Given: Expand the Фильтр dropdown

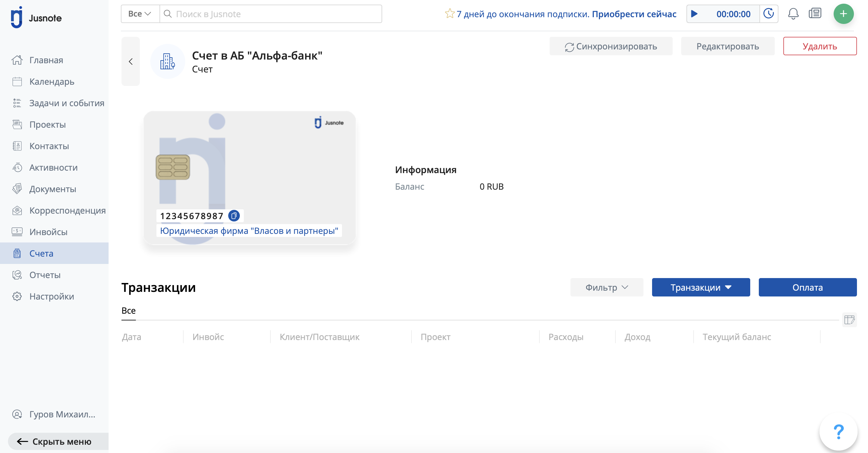Looking at the screenshot, I should (606, 287).
